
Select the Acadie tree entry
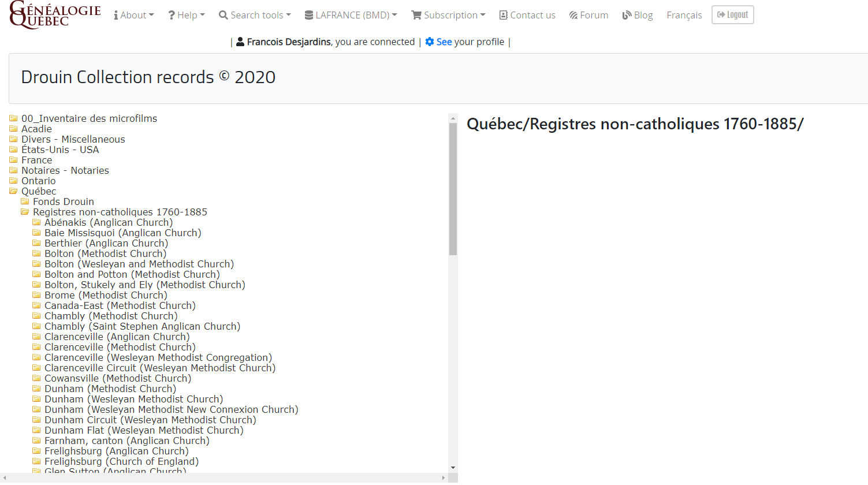[36, 129]
